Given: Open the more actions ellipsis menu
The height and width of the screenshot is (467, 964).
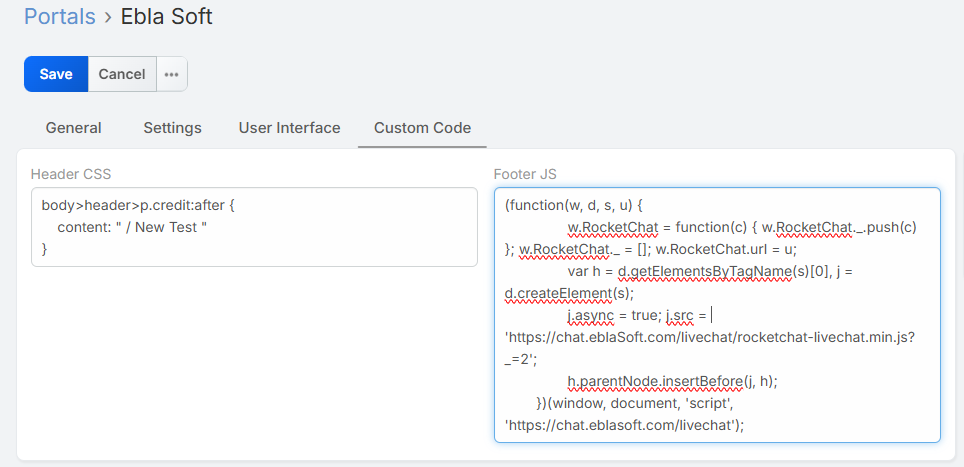Looking at the screenshot, I should tap(172, 74).
